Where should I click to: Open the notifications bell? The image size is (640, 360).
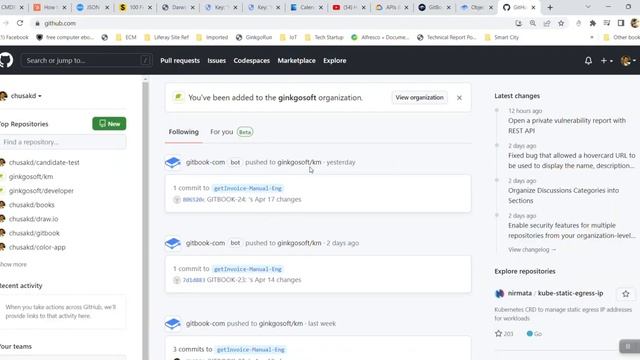[588, 61]
